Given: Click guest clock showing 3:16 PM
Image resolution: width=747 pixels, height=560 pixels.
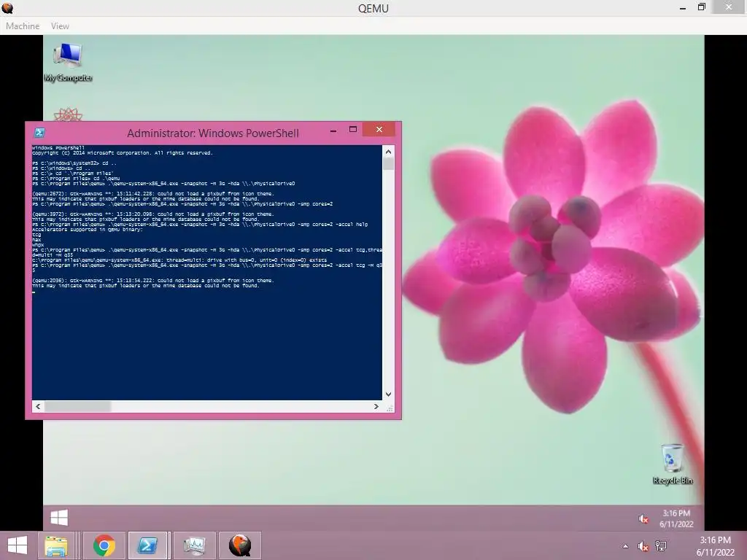Looking at the screenshot, I should coord(676,518).
